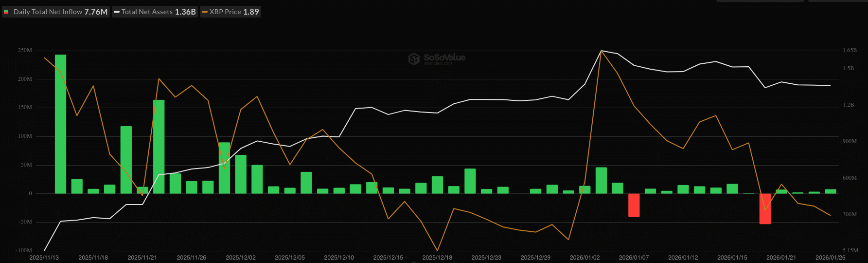Click the 150M left axis label

(25, 108)
